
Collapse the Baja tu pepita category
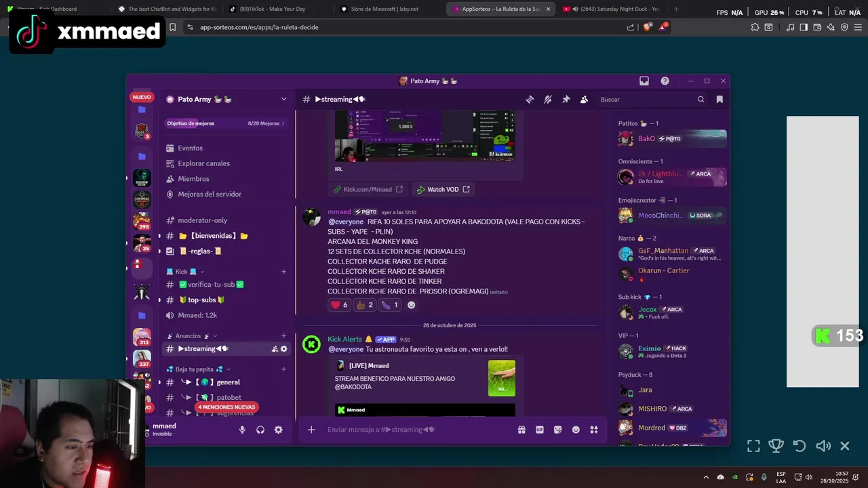pos(229,369)
